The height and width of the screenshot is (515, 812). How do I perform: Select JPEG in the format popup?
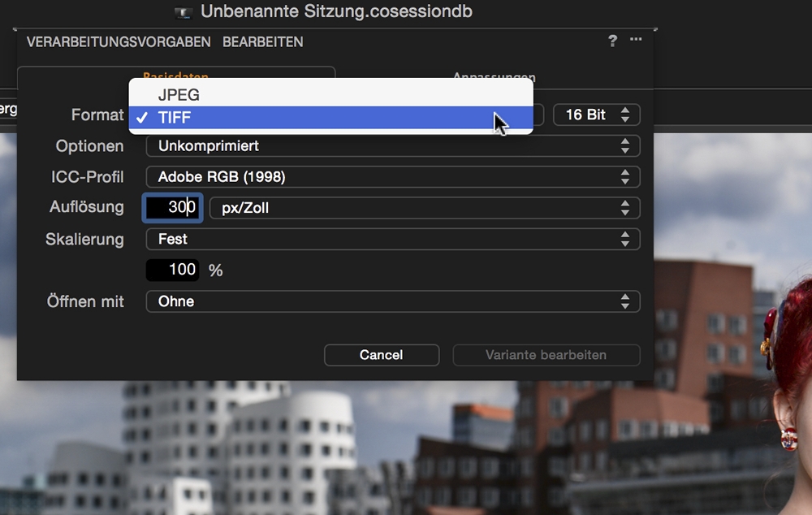[x=331, y=95]
